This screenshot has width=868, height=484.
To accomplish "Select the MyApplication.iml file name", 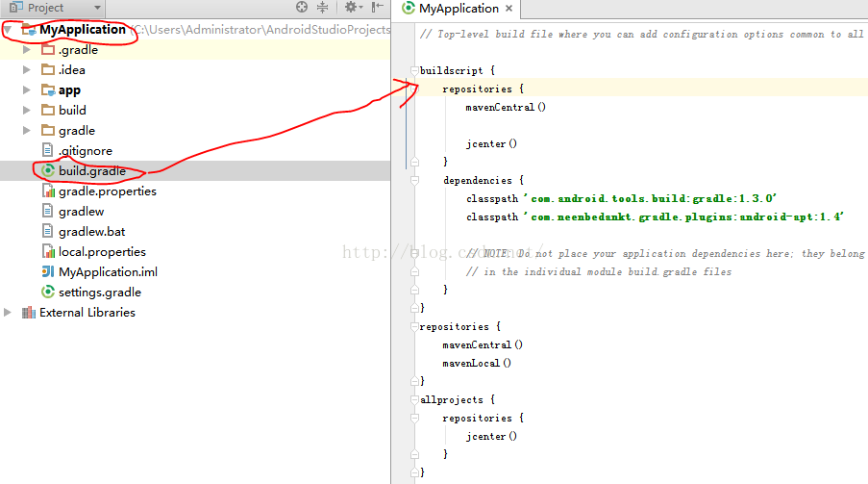I will [108, 272].
